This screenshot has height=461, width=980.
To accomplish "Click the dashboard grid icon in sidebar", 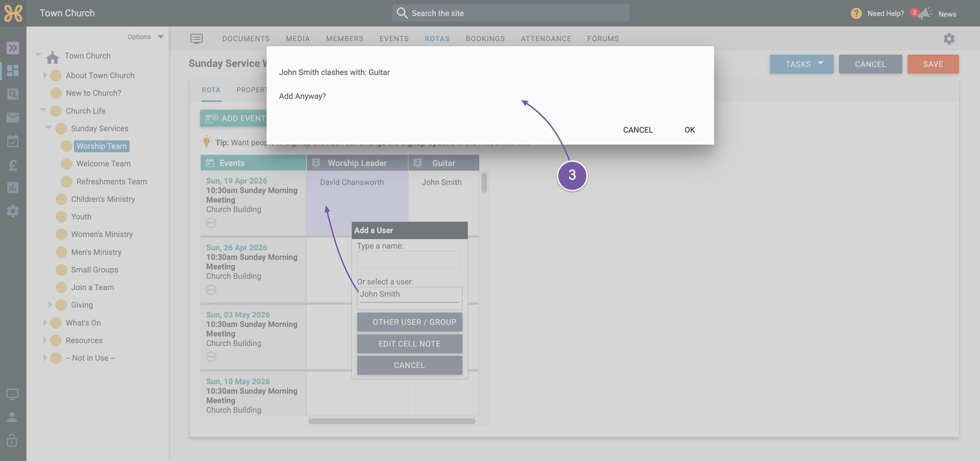I will tap(13, 71).
